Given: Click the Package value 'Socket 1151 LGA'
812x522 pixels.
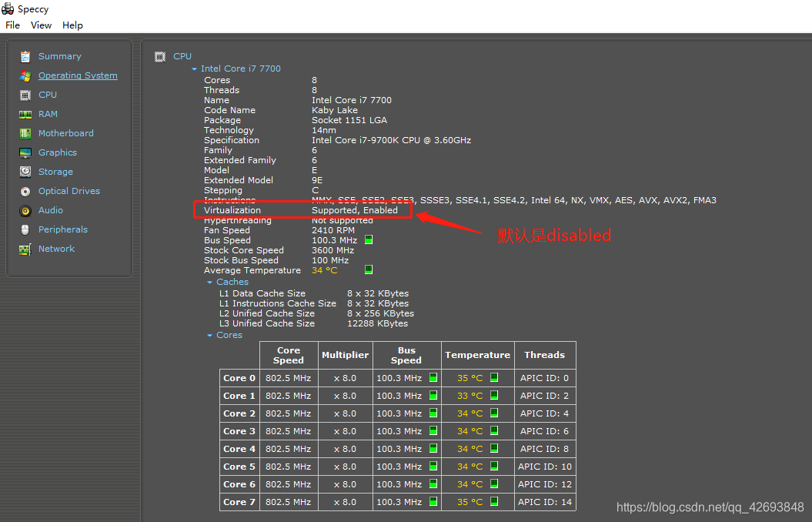Looking at the screenshot, I should point(349,120).
